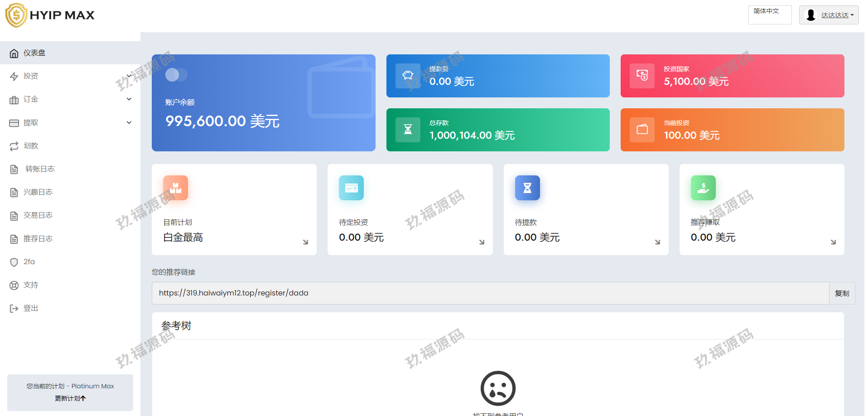Open pending investment details via corner arrow
This screenshot has height=416, width=868.
tap(482, 242)
